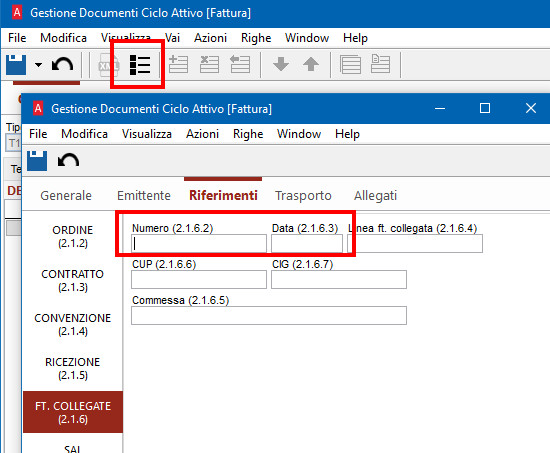
Task: Click the XML export icon in back window
Action: [x=108, y=65]
